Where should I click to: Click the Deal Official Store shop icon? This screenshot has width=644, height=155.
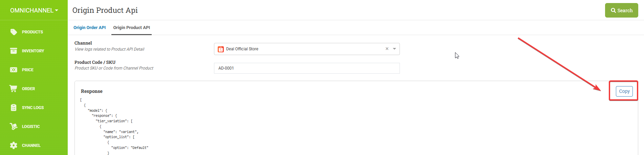tap(221, 49)
